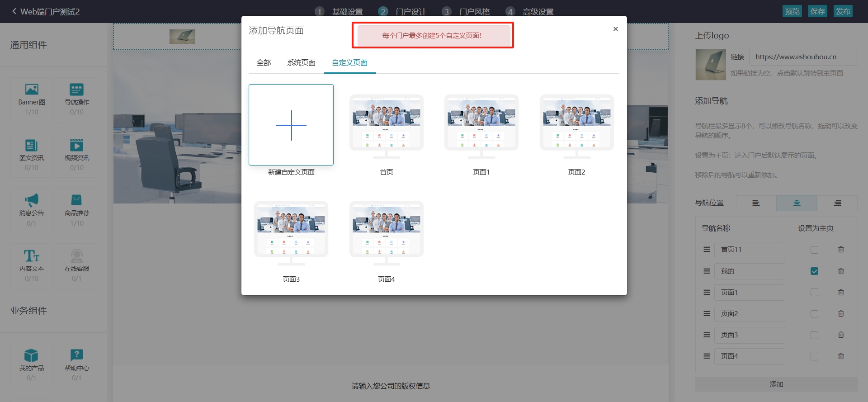The height and width of the screenshot is (402, 868).
Task: Set center alignment for 导航位置
Action: [797, 203]
